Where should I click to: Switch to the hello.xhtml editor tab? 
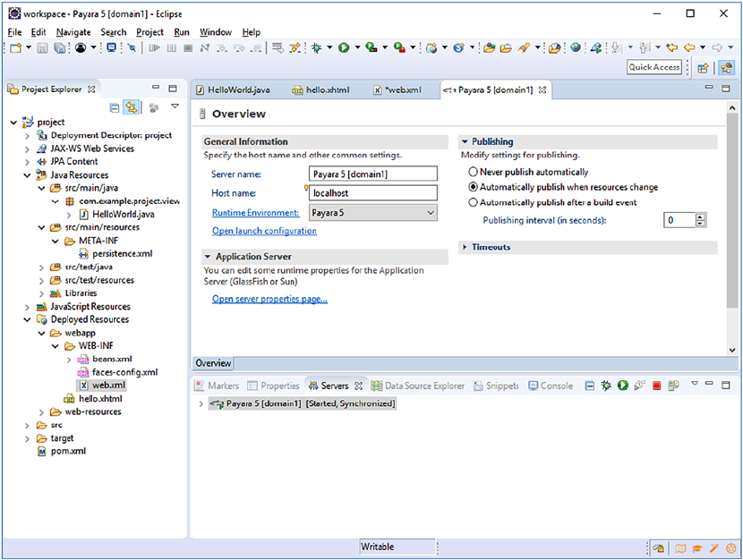pos(321,90)
